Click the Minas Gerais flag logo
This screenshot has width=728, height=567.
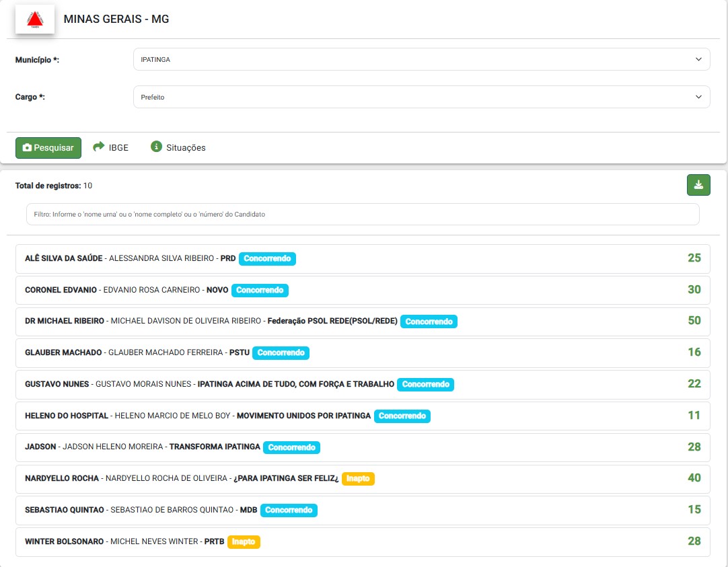coord(34,20)
